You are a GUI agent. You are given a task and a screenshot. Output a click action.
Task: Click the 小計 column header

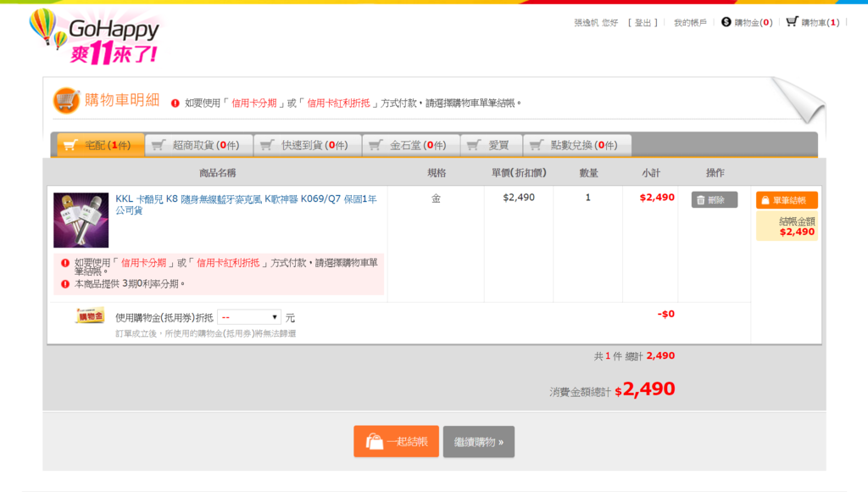651,173
